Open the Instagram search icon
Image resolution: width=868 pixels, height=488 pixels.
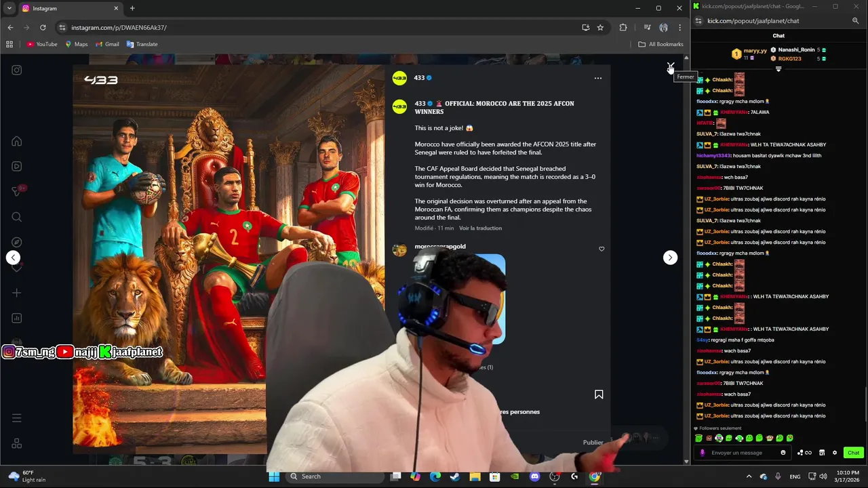[17, 217]
